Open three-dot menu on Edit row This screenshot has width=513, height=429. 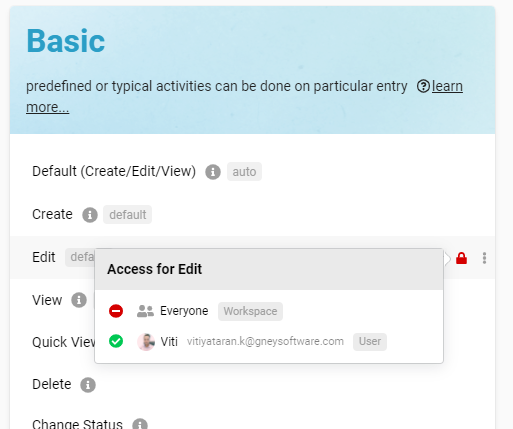click(x=484, y=258)
